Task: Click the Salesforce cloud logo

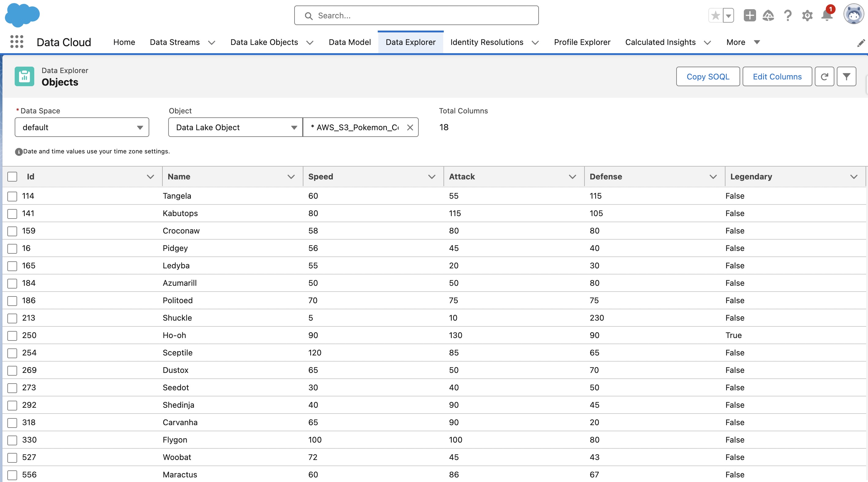Action: tap(22, 15)
